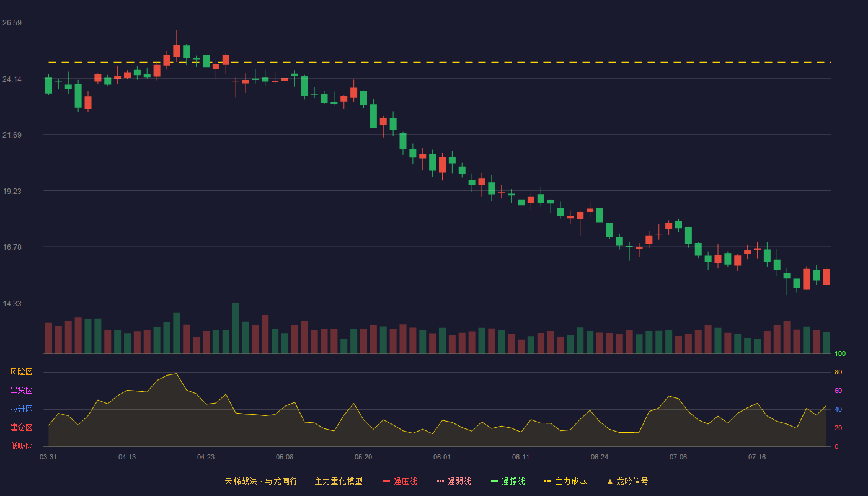
Task: Select the 建仓区 zone label
Action: click(x=21, y=428)
